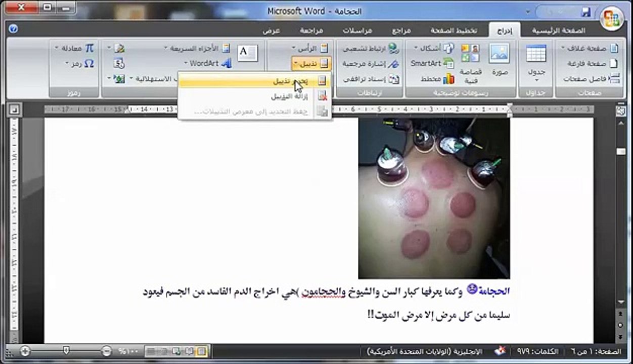633x364 pixels.
Task: Click the zoom slider handle
Action: 66,350
